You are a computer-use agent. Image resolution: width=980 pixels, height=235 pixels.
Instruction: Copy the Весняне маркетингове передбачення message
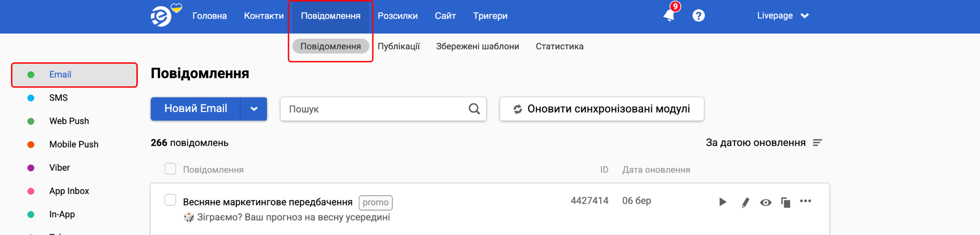pos(785,202)
